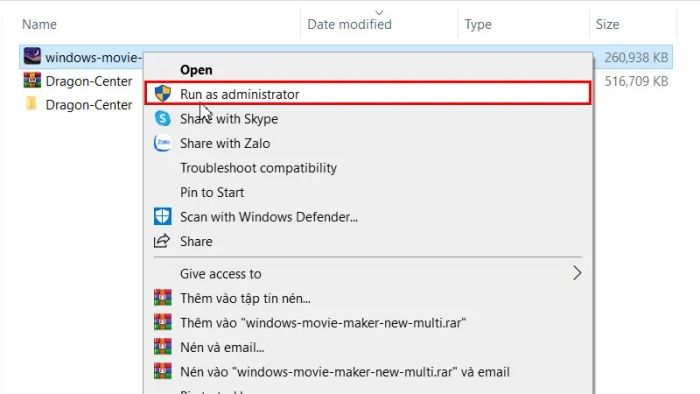Select Thêm vào "windows-movie-maker-new-multi.rar"
Image resolution: width=700 pixels, height=394 pixels.
click(x=323, y=323)
